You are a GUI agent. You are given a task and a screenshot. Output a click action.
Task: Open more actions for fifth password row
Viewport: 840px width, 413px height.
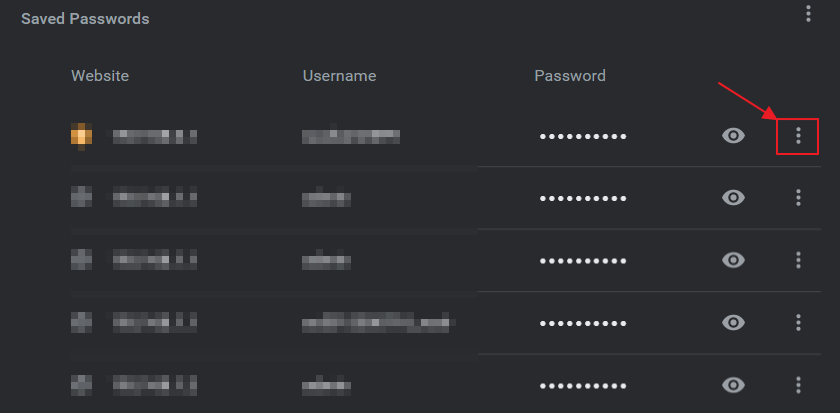798,385
